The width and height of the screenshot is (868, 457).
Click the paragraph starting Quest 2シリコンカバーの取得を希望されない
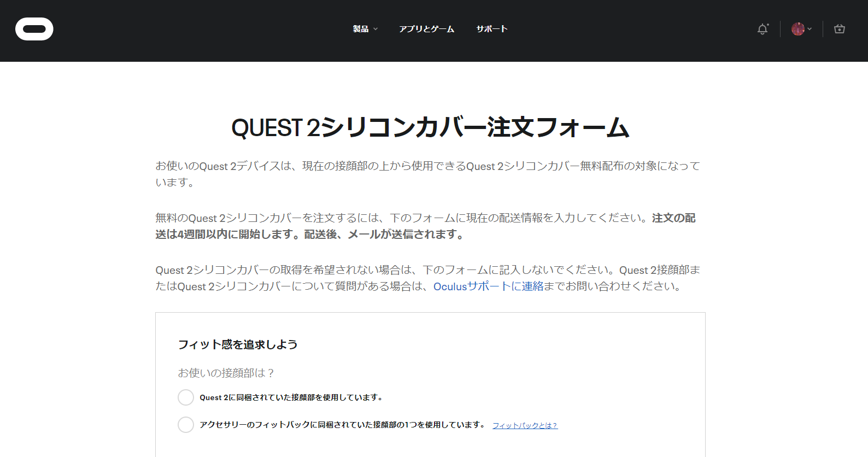[x=428, y=278]
